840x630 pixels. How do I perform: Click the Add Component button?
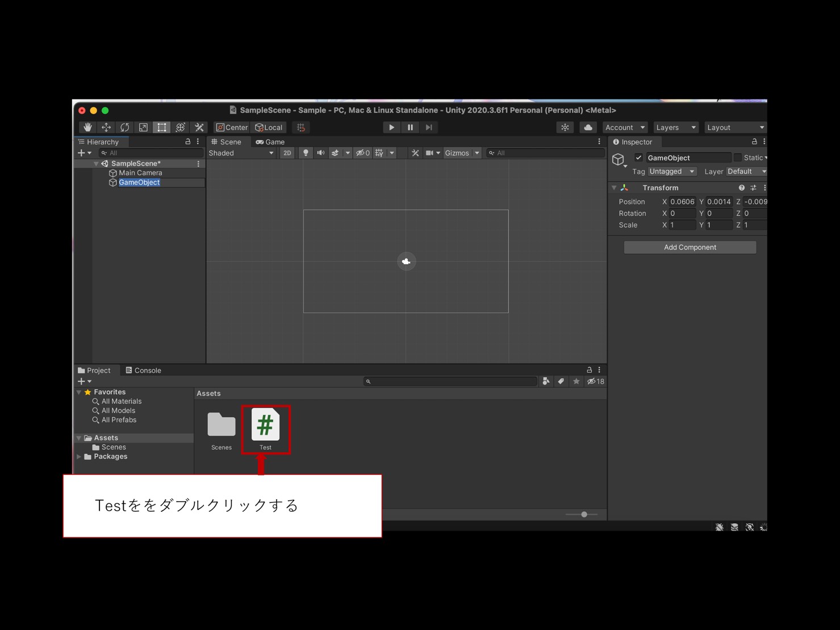[690, 247]
